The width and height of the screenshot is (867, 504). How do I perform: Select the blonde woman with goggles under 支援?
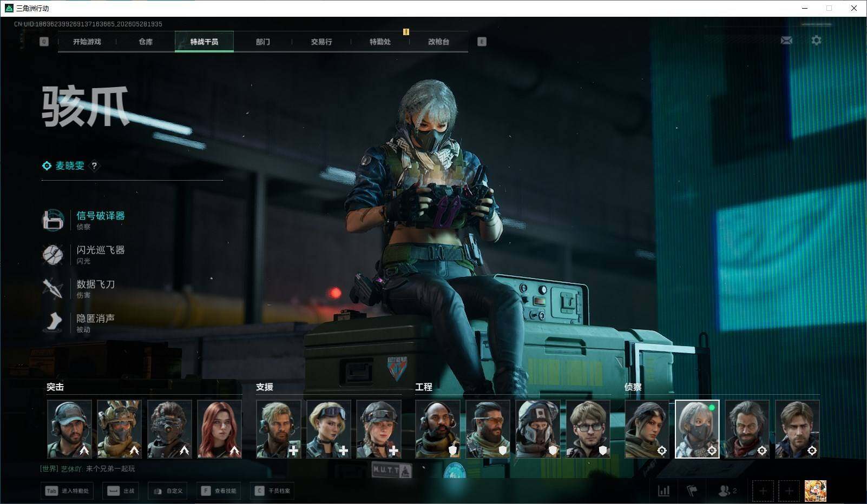point(329,429)
